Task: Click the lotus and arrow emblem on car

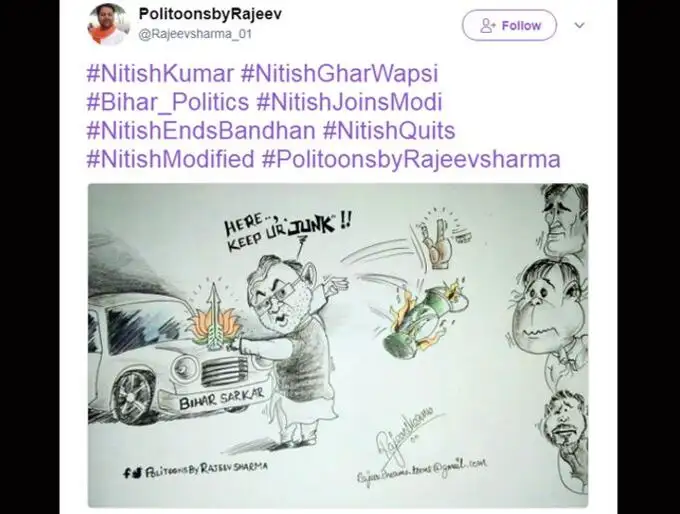Action: pyautogui.click(x=212, y=319)
